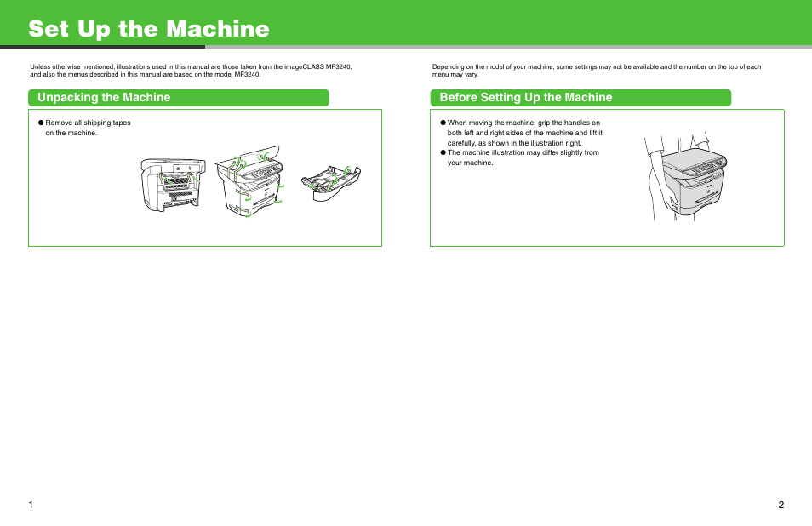Select the "Before Setting Up the Machine" header
The image size is (812, 526).
pos(525,98)
